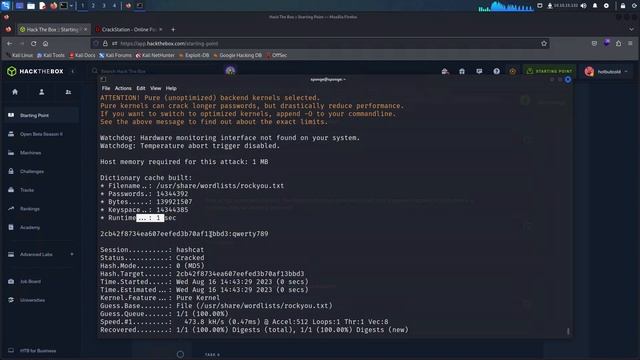Open Challenges in sidebar
The height and width of the screenshot is (360, 640).
point(41,171)
